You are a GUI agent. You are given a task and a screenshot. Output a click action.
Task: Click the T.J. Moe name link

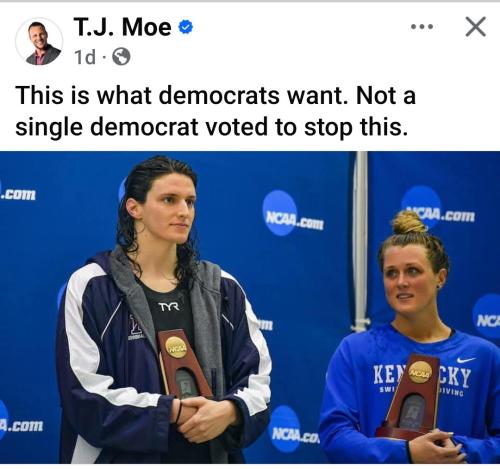tap(122, 27)
